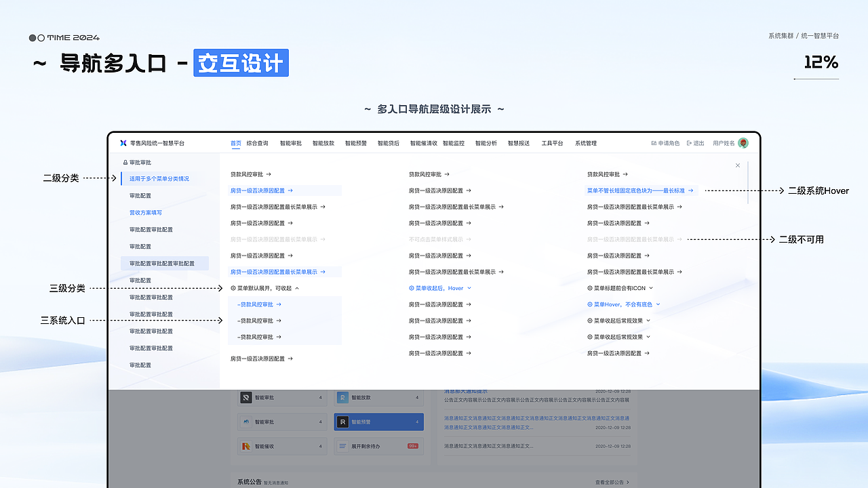Open the blue 智能预警 dashboard card
The image size is (868, 488).
point(378,422)
